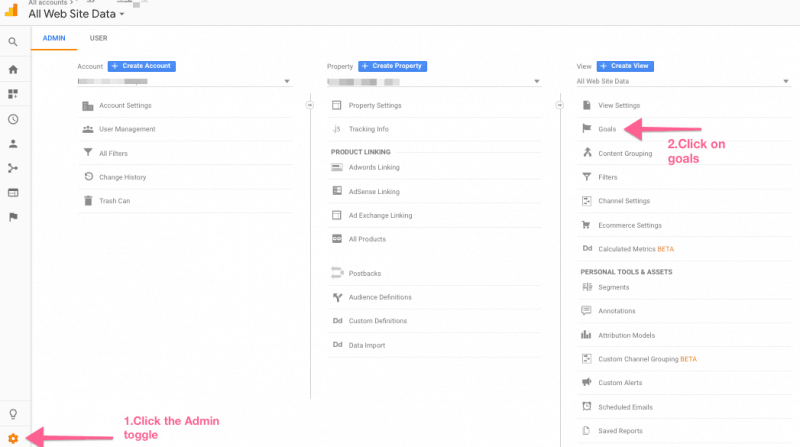Screen dimensions: 800x447
Task: Click the Admin gear icon
Action: [13, 438]
